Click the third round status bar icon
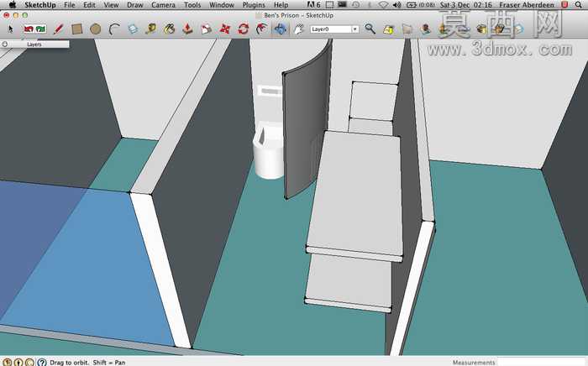588x366 pixels. [29, 363]
